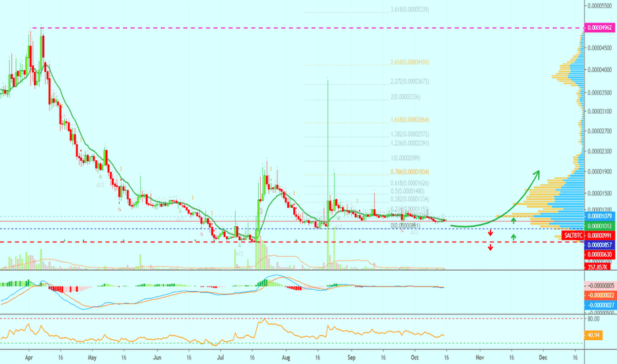
Task: Click the Jun label on time axis
Action: pos(157,357)
